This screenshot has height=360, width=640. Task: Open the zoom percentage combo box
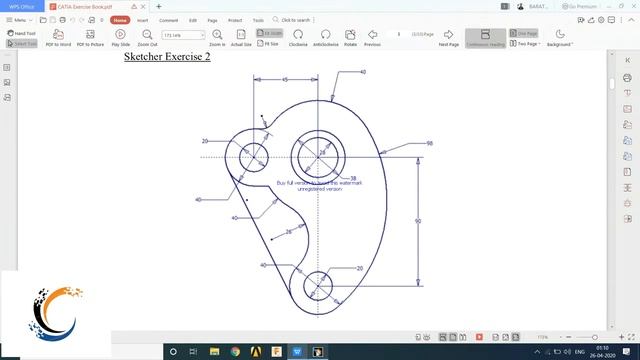click(x=183, y=35)
